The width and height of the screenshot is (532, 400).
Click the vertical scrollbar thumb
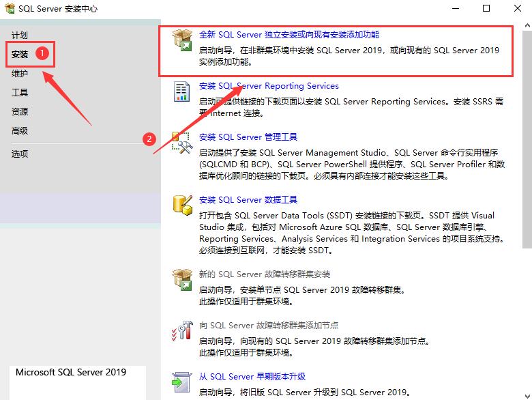(x=527, y=139)
